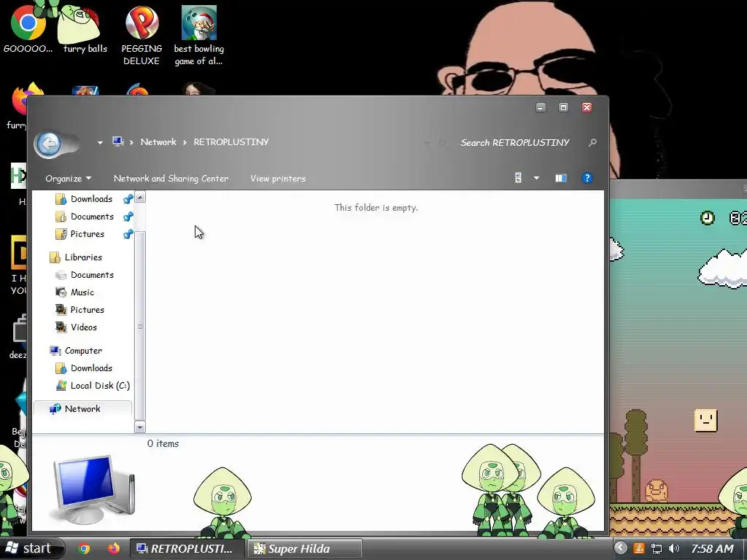This screenshot has width=747, height=560.
Task: Close the Explorer window
Action: [587, 108]
